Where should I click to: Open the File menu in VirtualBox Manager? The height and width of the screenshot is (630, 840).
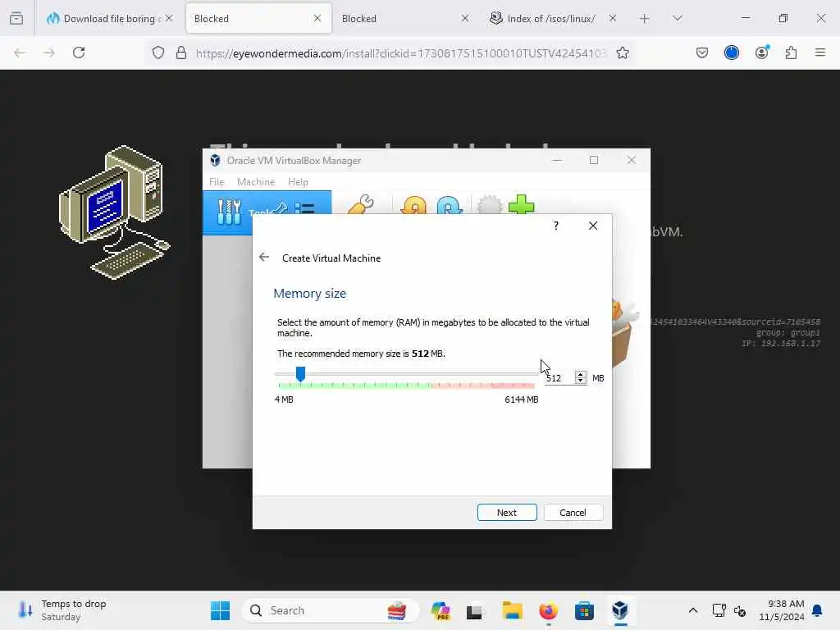pos(217,181)
